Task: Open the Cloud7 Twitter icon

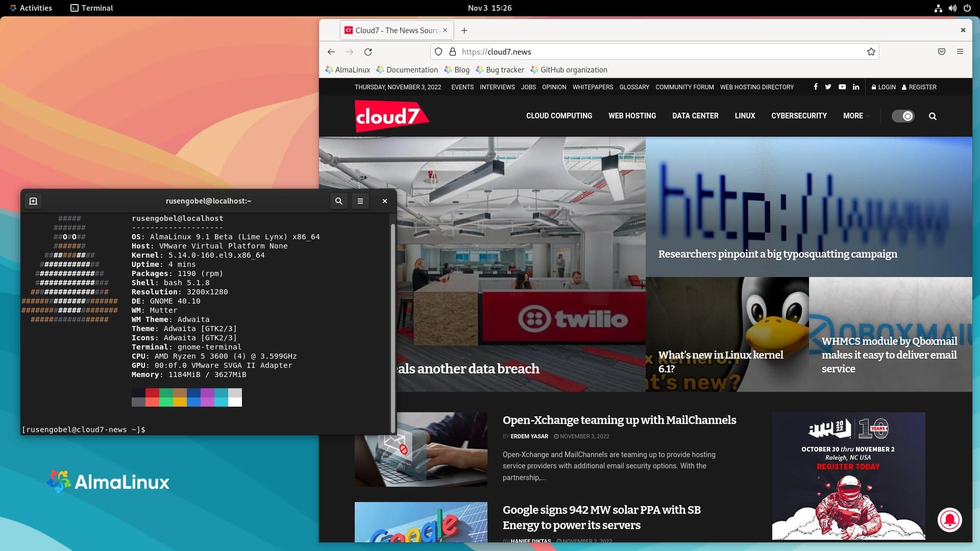Action: (x=828, y=87)
